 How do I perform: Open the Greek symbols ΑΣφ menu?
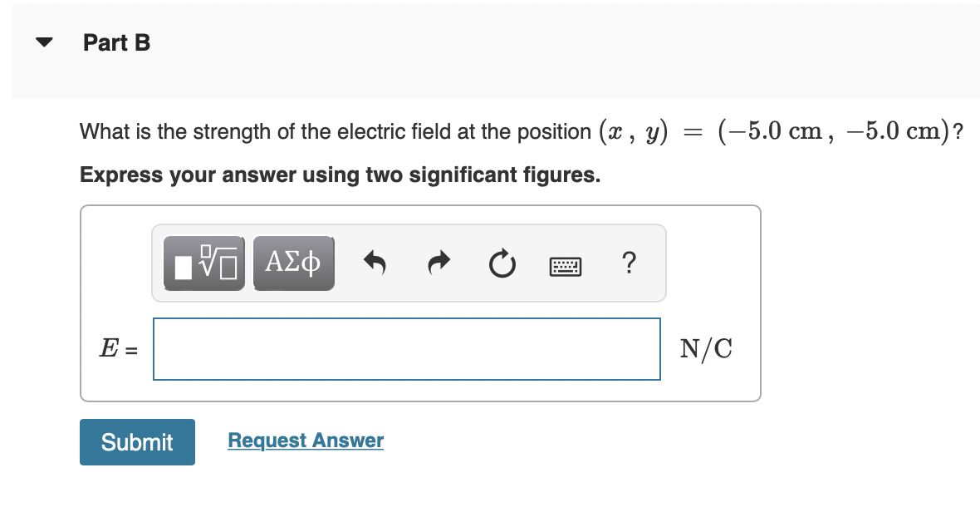[293, 263]
